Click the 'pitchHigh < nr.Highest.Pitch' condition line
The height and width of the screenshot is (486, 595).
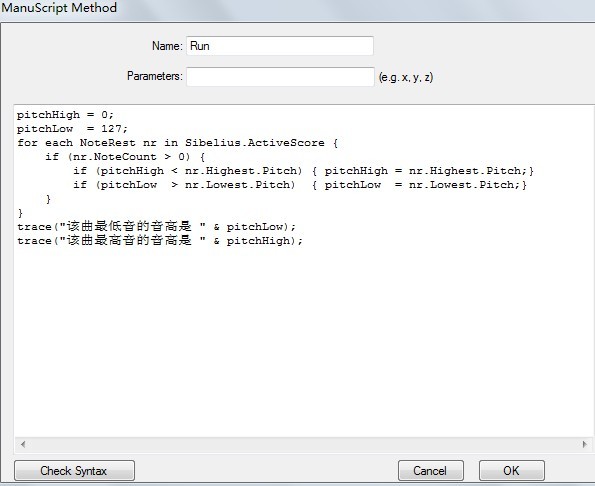pos(303,171)
